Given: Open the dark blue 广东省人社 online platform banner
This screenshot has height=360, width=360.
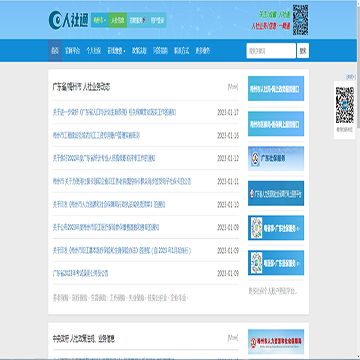Looking at the screenshot, I should point(276,193).
